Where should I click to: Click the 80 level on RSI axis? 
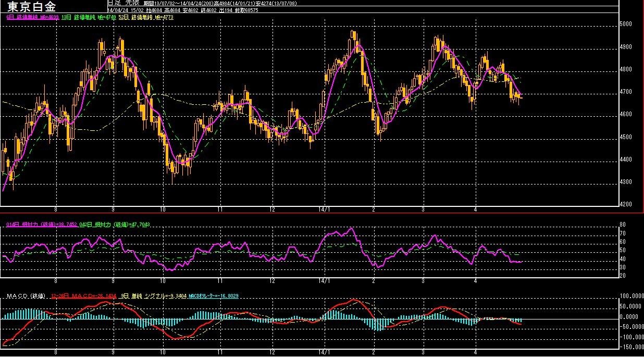click(x=623, y=225)
